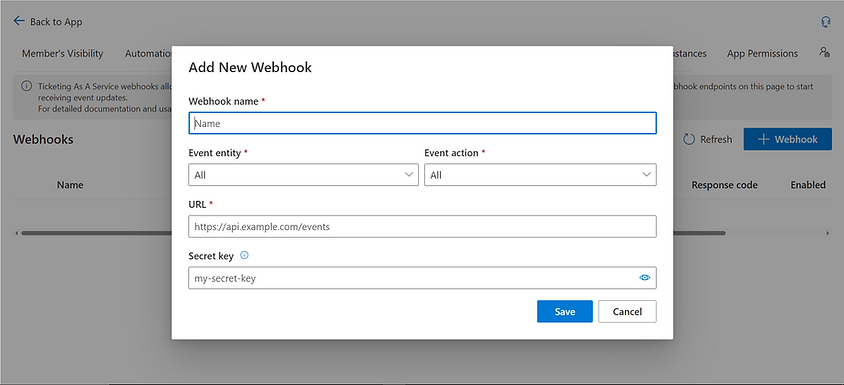
Task: Click the Add New Webhook dialog title
Action: 250,67
